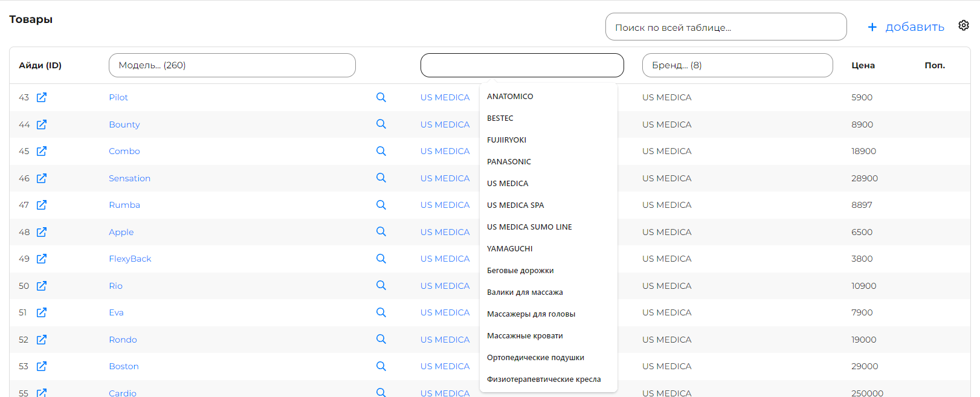Screen dimensions: 980x397
Task: Click the empty category filter field
Action: [x=522, y=65]
